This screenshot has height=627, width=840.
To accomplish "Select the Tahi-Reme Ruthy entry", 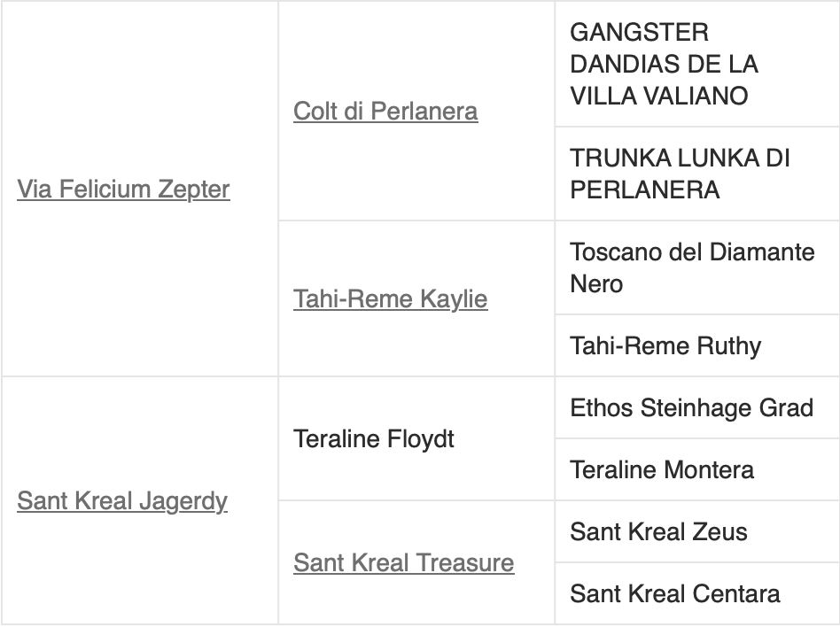I will click(665, 344).
